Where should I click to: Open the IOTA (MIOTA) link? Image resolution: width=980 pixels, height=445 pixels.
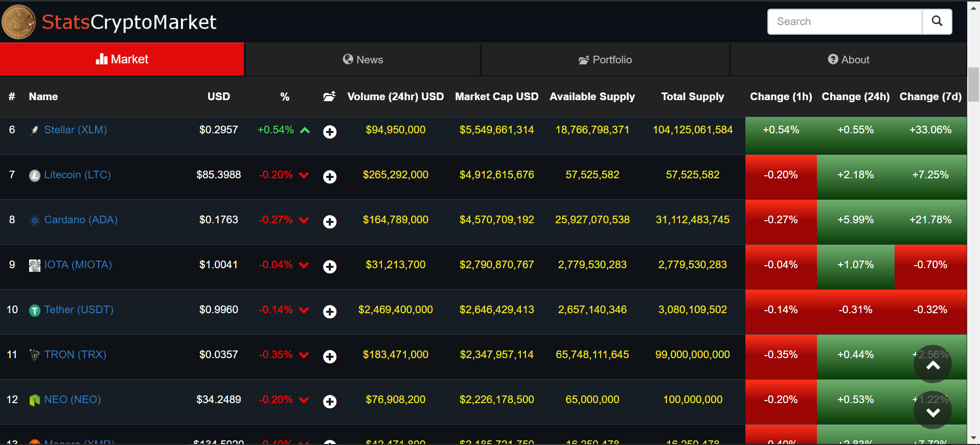(78, 265)
